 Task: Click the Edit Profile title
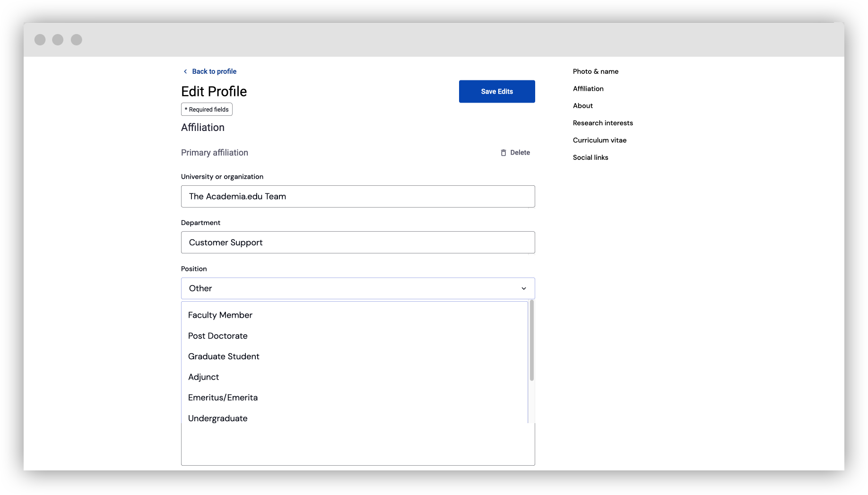click(214, 91)
